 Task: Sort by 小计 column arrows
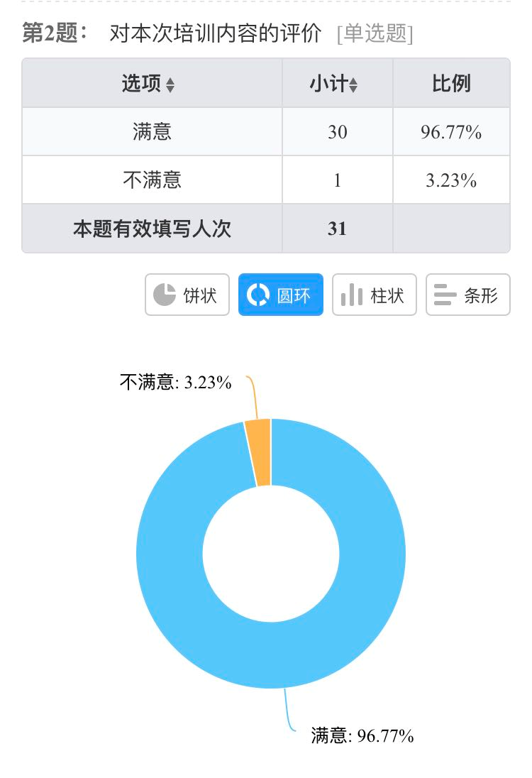tap(353, 85)
